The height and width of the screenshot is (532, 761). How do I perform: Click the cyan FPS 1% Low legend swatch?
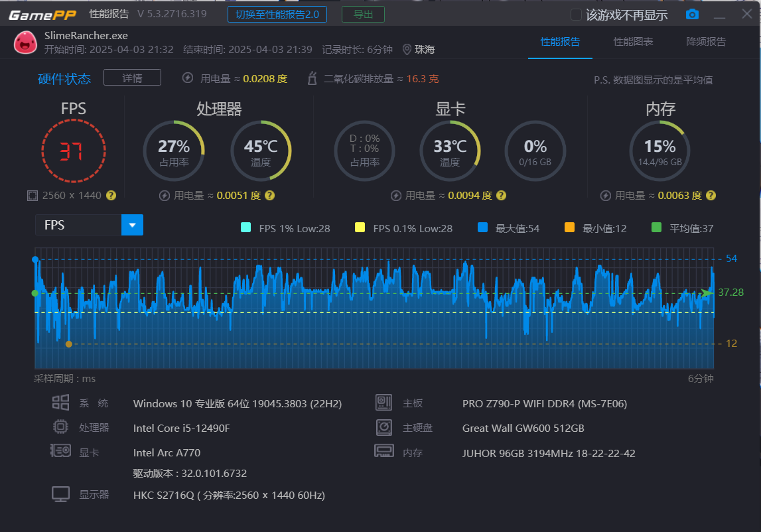click(246, 227)
